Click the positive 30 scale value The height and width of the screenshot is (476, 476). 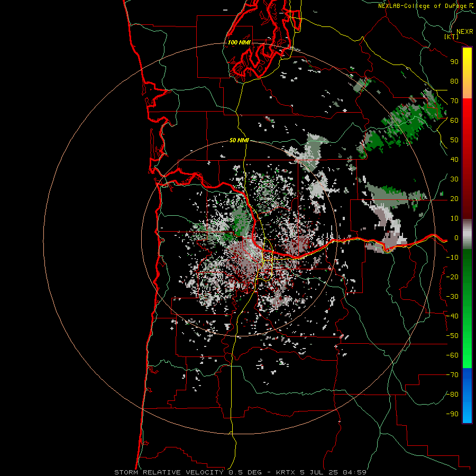coord(454,179)
